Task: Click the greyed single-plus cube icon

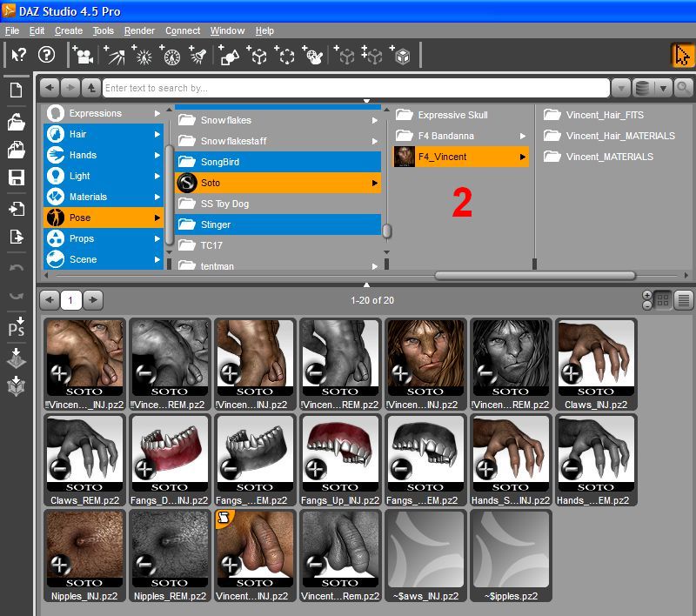Action: tap(345, 56)
